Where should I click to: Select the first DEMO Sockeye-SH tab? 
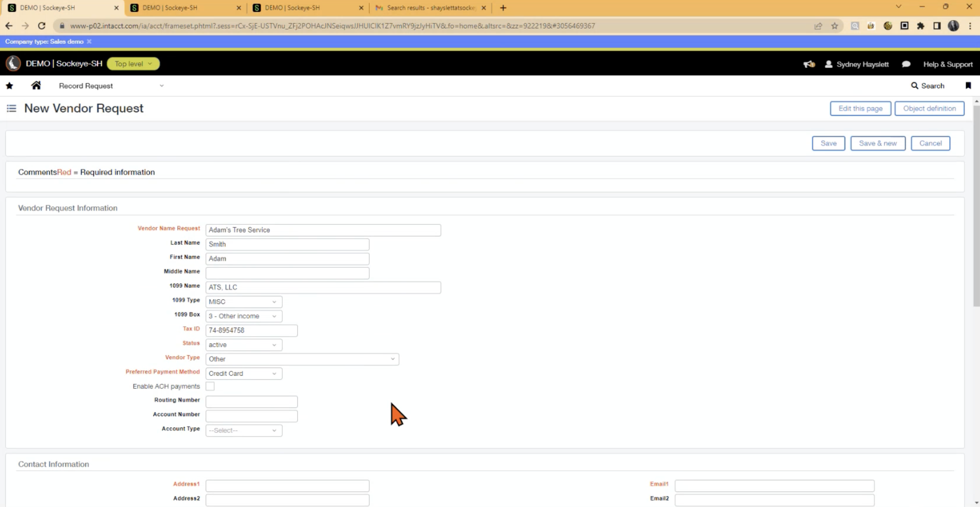pyautogui.click(x=63, y=8)
